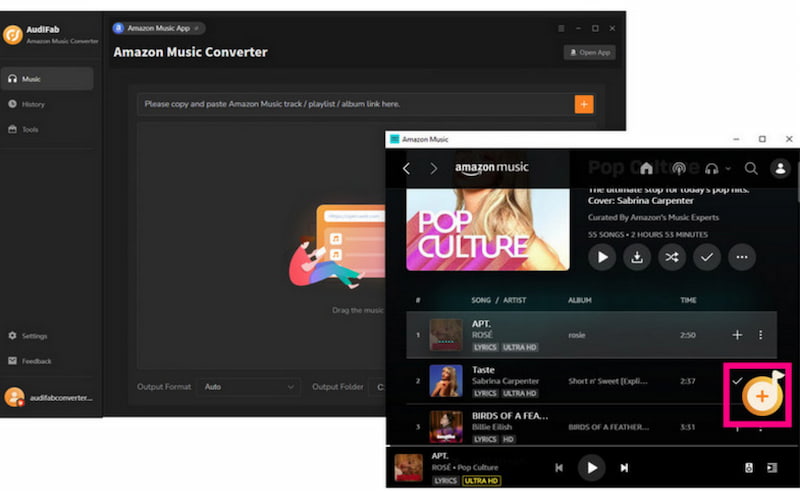Viewport: 800px width, 491px height.
Task: Open Tools in AudiFab sidebar
Action: [x=23, y=130]
